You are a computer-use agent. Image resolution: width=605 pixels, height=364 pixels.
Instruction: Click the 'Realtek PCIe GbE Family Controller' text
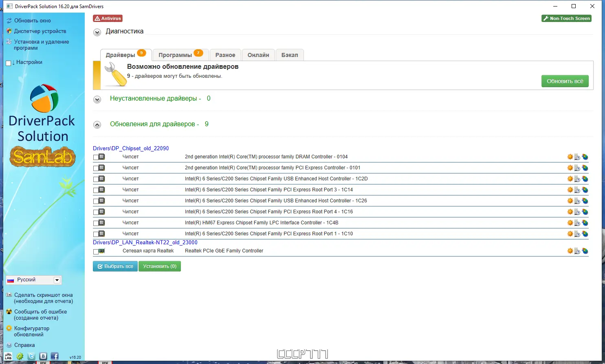tap(224, 251)
